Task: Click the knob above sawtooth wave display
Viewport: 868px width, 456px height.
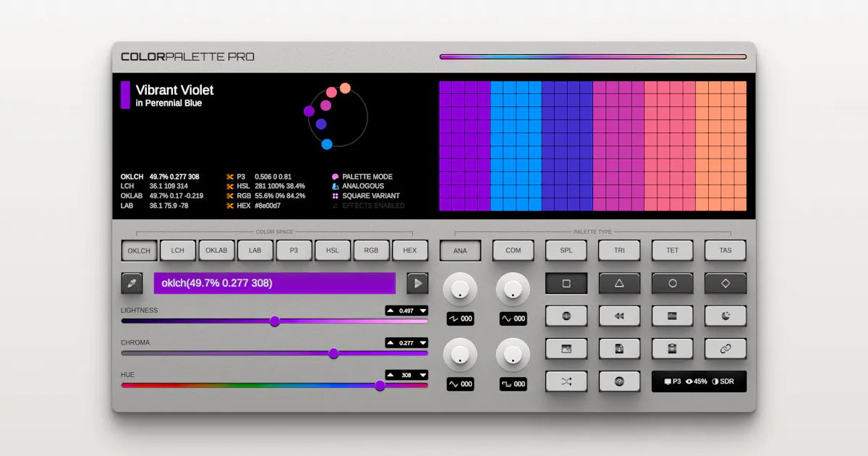Action: (x=460, y=289)
